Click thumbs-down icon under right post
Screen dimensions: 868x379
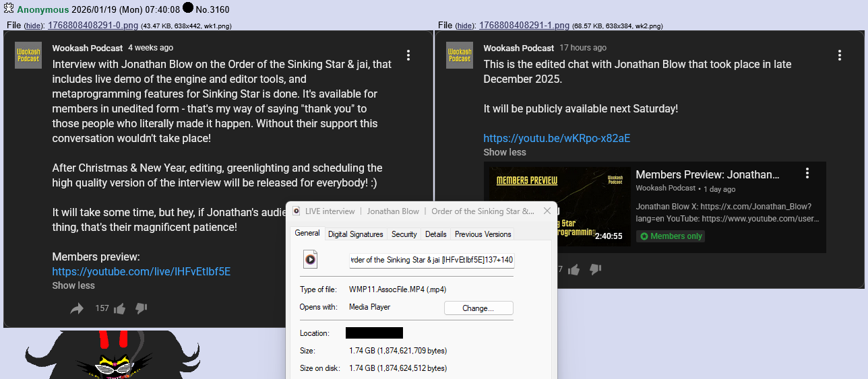pyautogui.click(x=595, y=269)
